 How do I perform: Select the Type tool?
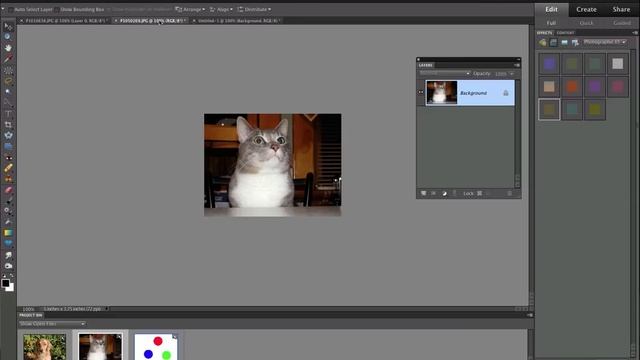click(x=8, y=113)
